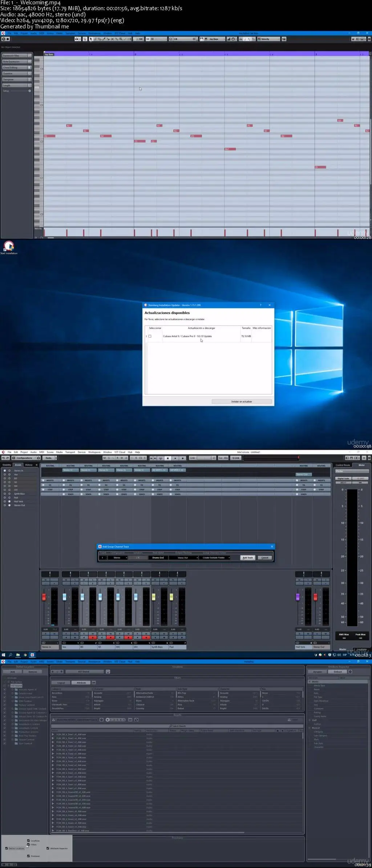The width and height of the screenshot is (372, 868).
Task: Click the Windows Start button on the taskbar
Action: [3, 655]
